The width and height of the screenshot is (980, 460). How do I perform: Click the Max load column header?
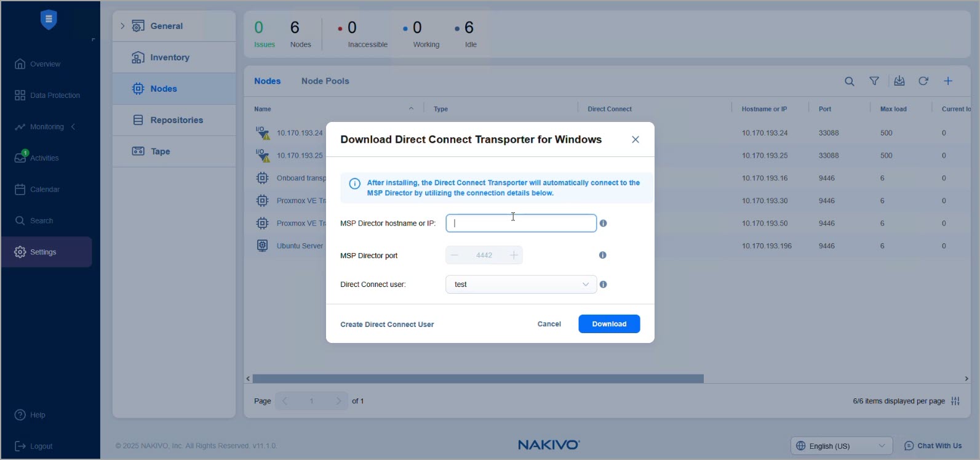tap(893, 109)
